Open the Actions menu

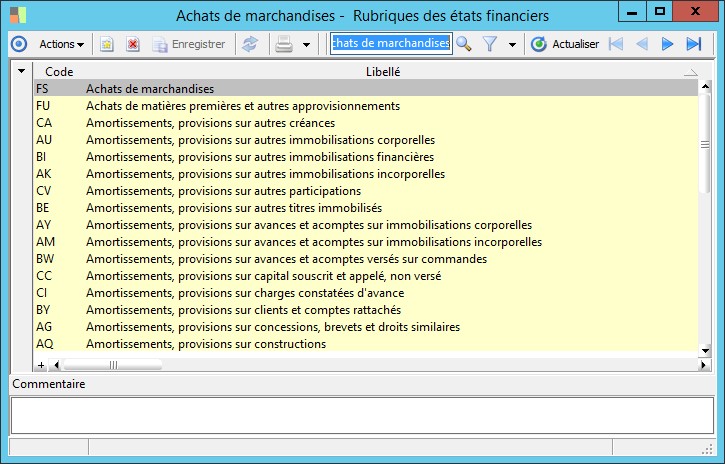[61, 44]
